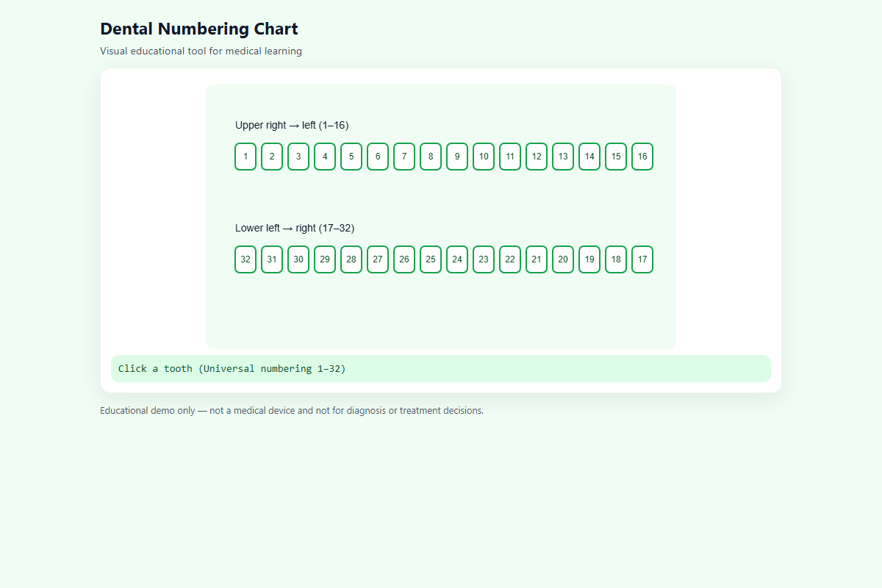Select tooth number 6
This screenshot has width=882, height=588.
pyautogui.click(x=378, y=157)
